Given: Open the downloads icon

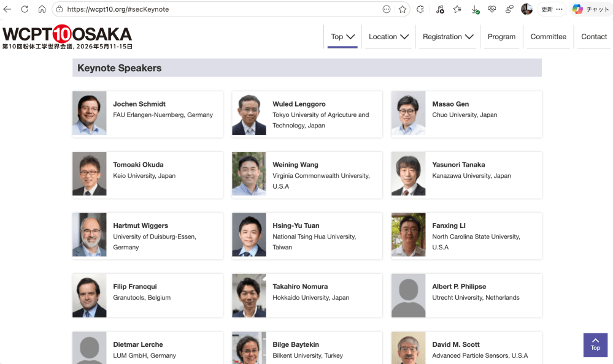Looking at the screenshot, I should click(x=474, y=9).
